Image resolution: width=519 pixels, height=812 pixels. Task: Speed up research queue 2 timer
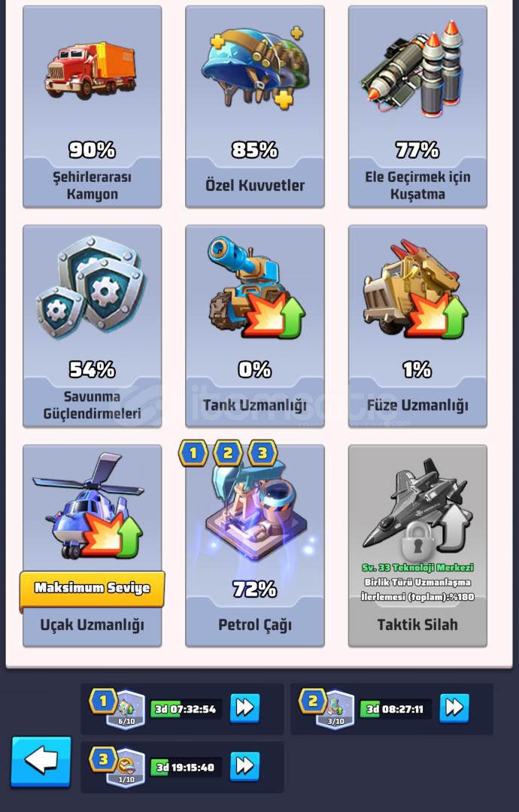(x=454, y=708)
